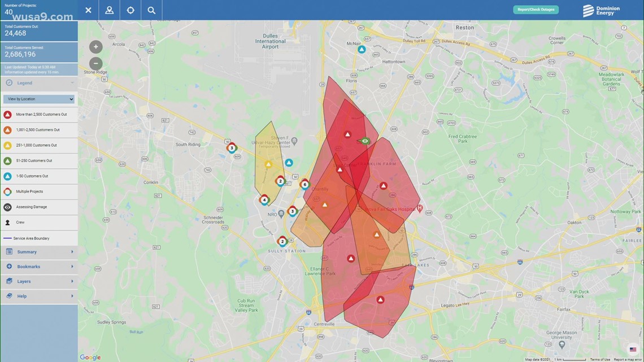Viewport: 644px width, 362px height.
Task: Click the outage marker labeled 3 near South Riding
Action: [232, 147]
